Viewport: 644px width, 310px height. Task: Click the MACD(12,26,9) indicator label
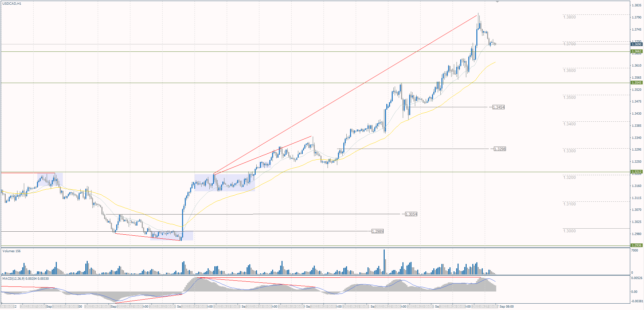point(26,279)
